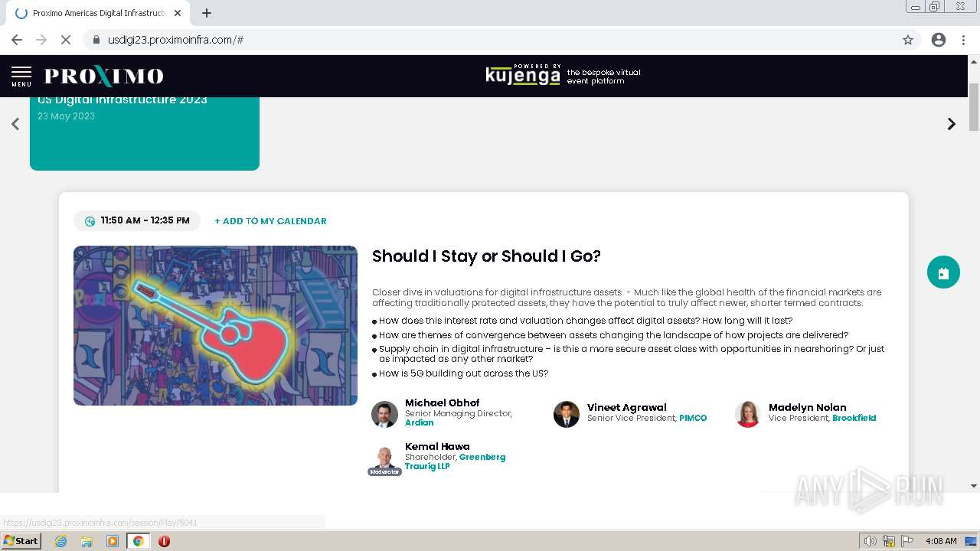The width and height of the screenshot is (980, 551).
Task: Open Chrome three-dot menu
Action: (963, 40)
